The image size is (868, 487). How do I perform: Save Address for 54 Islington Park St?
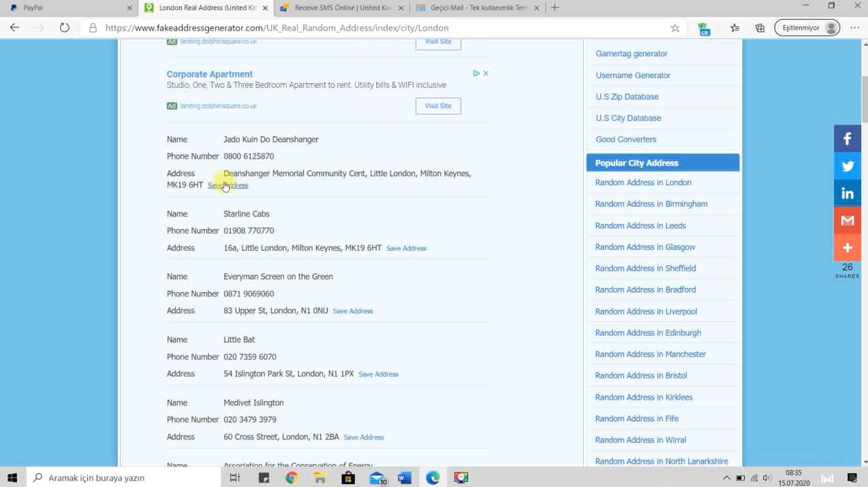pyautogui.click(x=378, y=374)
